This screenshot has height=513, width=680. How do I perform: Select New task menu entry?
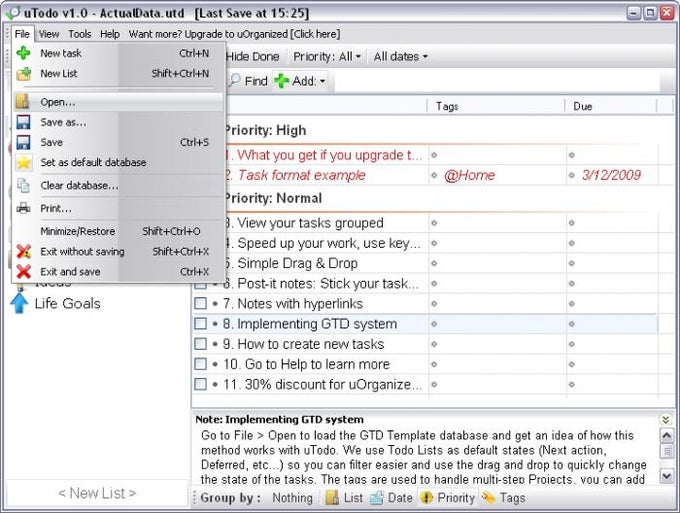pyautogui.click(x=118, y=53)
